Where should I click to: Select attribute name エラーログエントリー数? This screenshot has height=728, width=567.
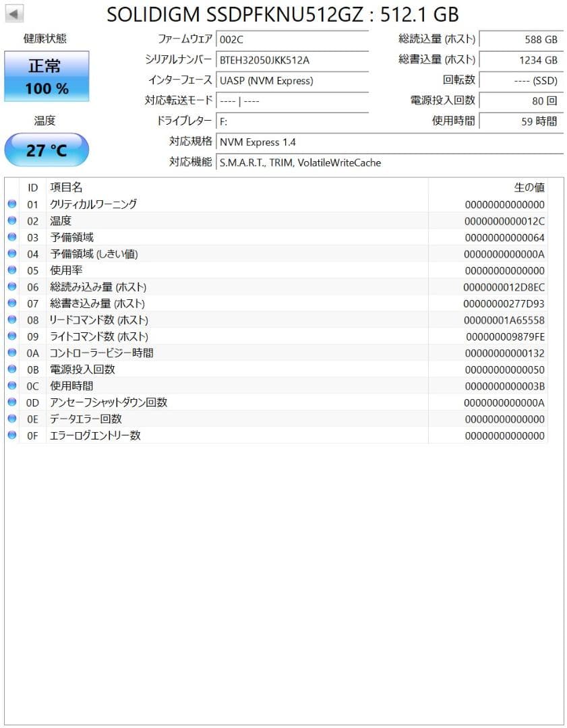click(x=95, y=435)
